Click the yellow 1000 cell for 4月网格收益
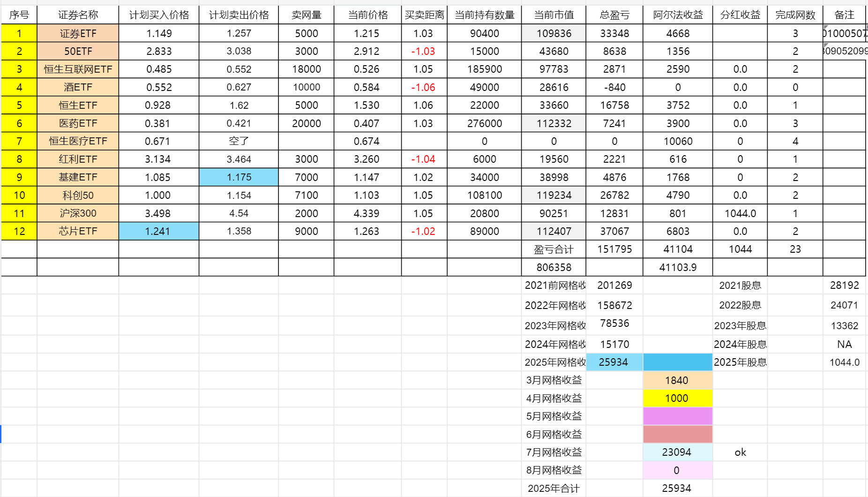 coord(678,398)
